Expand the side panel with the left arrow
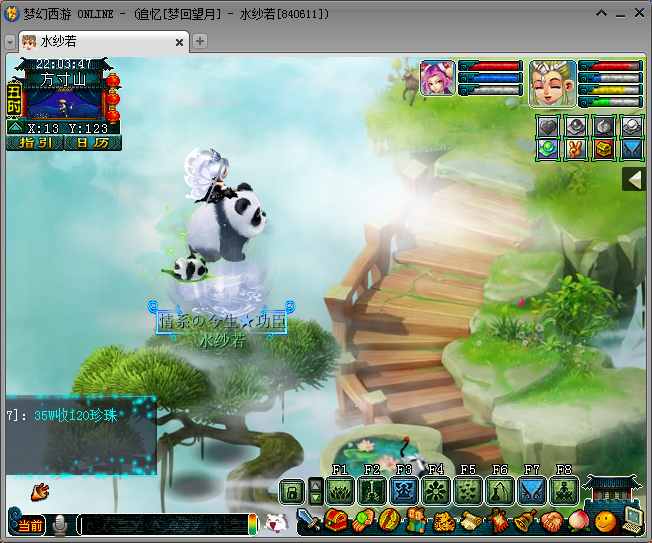Screen dimensions: 652x543 point(634,180)
